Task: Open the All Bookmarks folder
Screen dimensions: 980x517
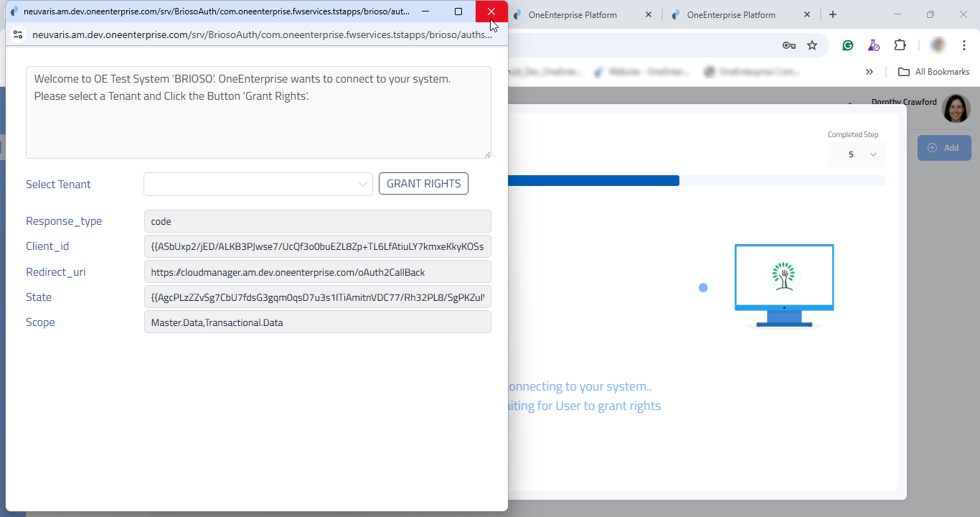Action: point(934,72)
